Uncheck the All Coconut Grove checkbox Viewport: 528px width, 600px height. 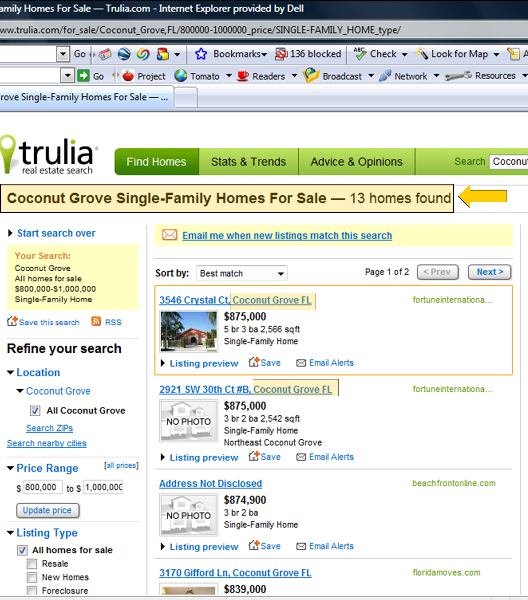[x=35, y=411]
